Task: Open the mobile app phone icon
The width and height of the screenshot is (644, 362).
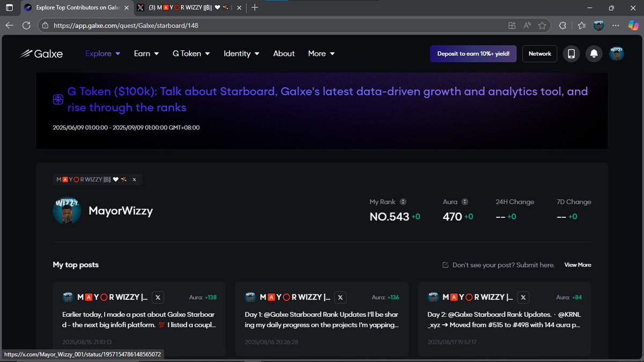Action: 572,54
